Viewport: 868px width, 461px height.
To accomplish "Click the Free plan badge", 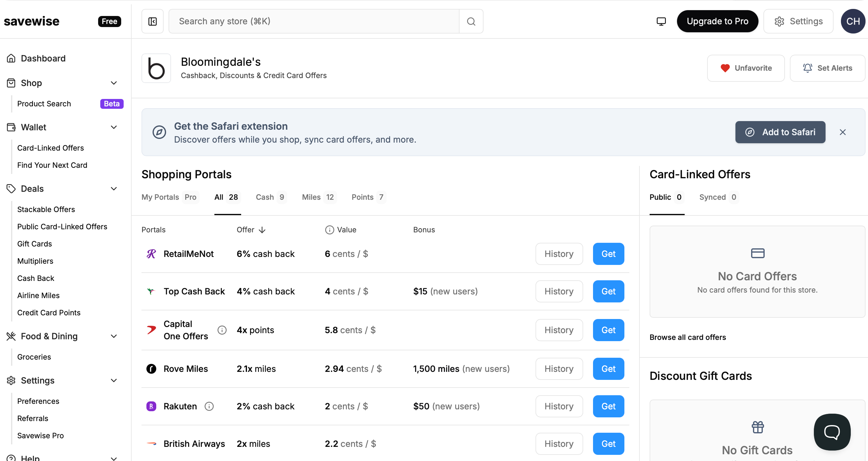I will [109, 21].
